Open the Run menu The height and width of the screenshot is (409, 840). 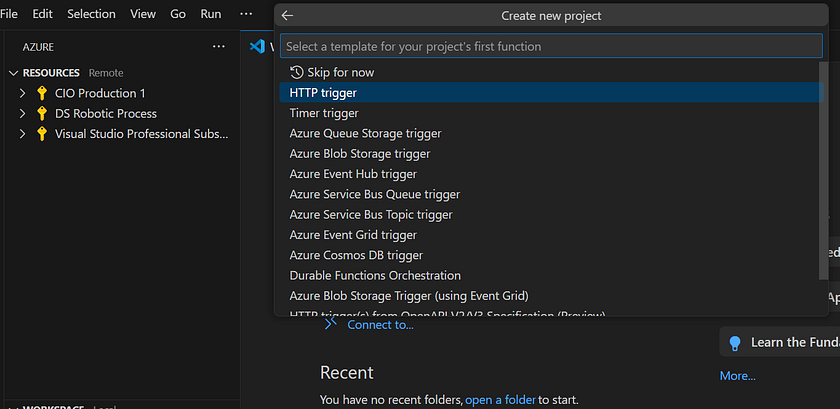point(211,14)
